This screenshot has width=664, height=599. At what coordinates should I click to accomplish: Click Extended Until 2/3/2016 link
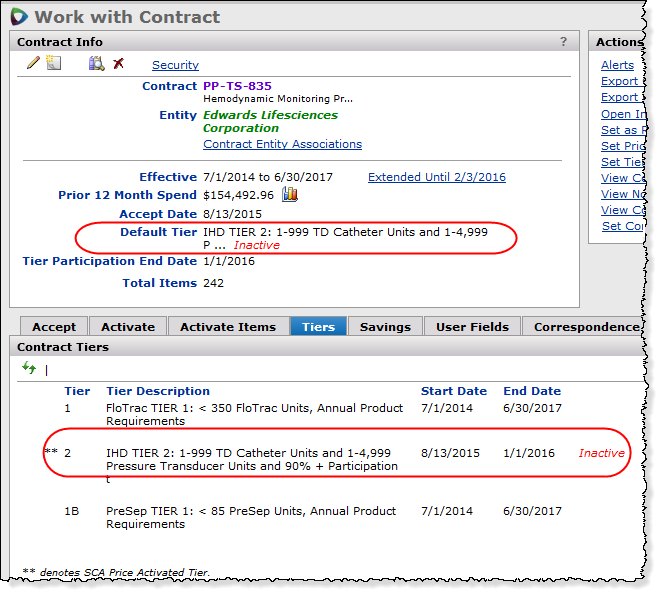point(436,177)
